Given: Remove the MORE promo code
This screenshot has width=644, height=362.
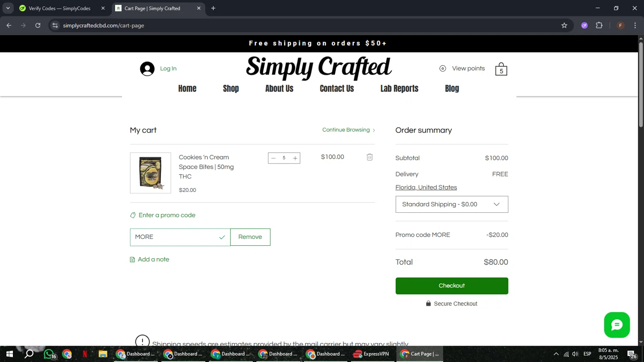Looking at the screenshot, I should pos(250,237).
